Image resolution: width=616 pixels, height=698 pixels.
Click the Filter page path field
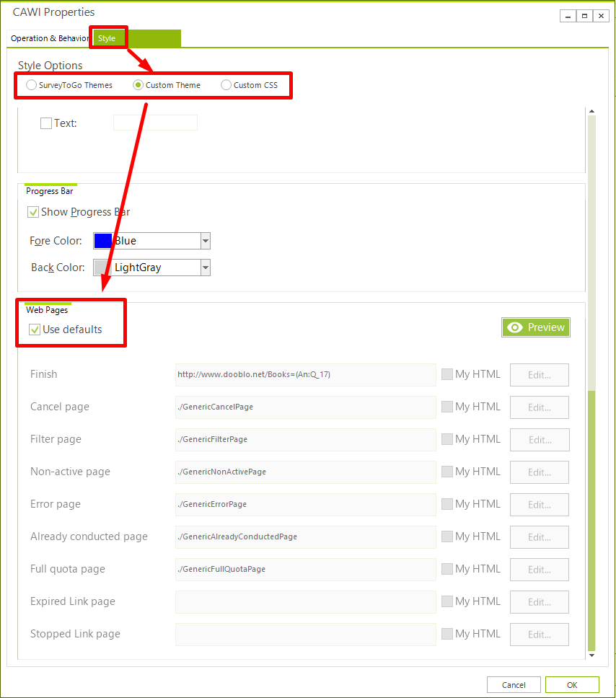coord(306,439)
